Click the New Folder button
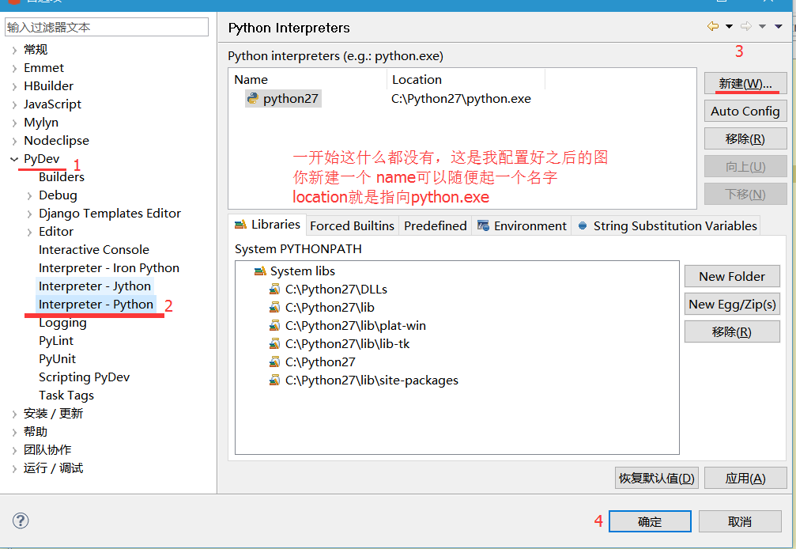The height and width of the screenshot is (549, 796). pos(731,276)
